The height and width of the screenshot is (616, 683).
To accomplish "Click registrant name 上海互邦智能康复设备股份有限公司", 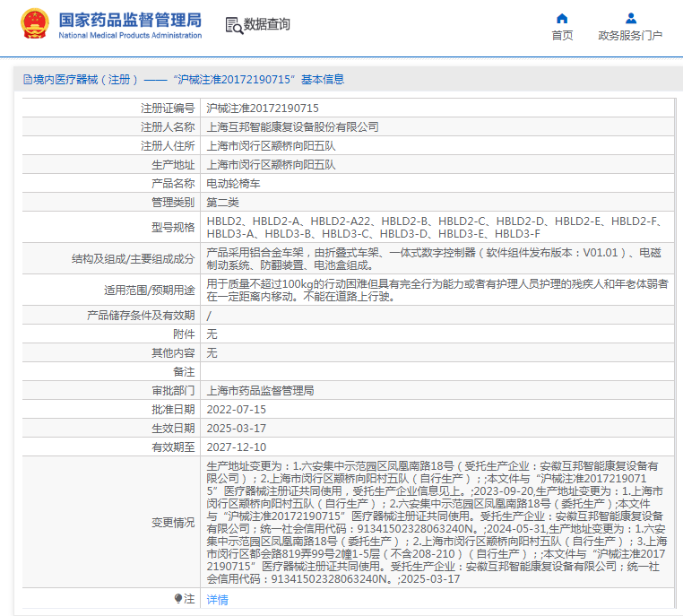I will click(x=292, y=126).
